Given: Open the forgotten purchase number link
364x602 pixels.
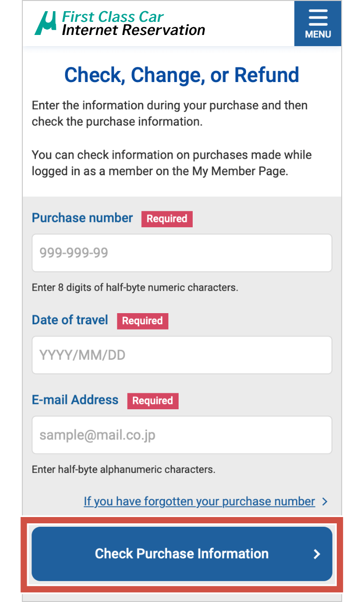Looking at the screenshot, I should pos(199,502).
